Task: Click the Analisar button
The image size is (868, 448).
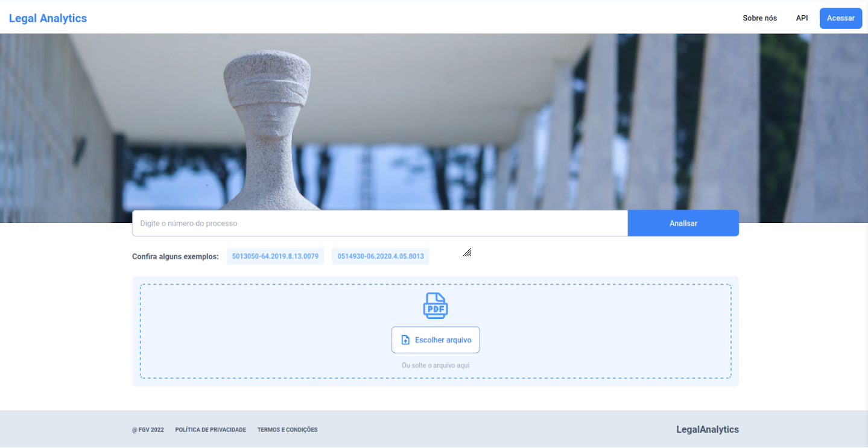Action: (x=683, y=223)
